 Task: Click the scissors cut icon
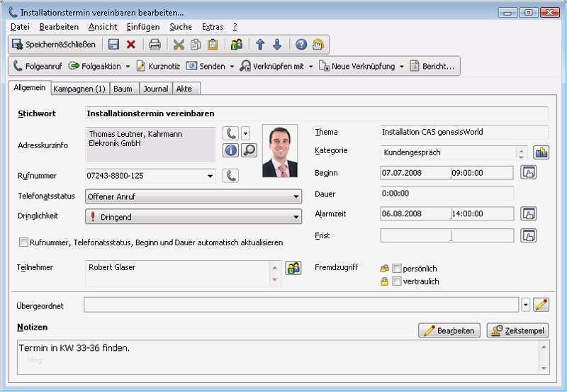tap(179, 45)
